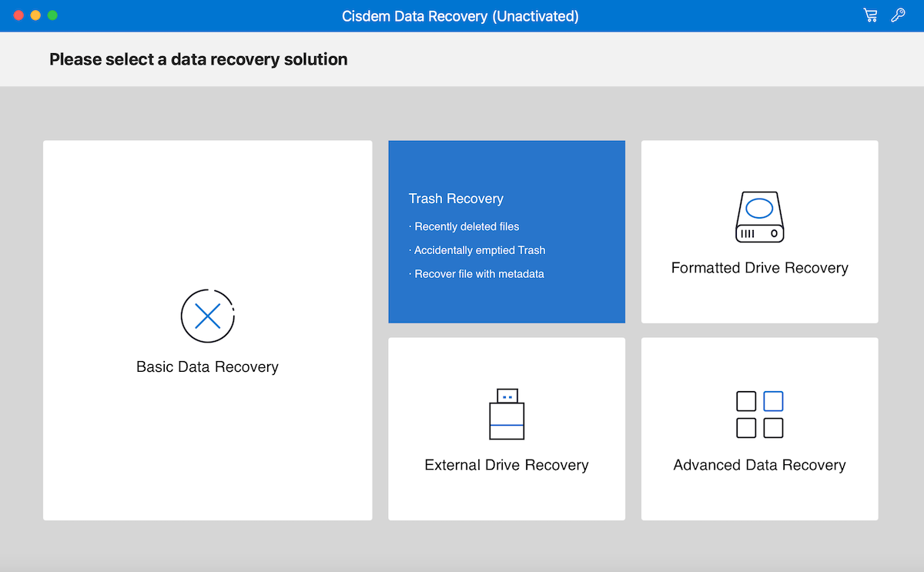Close the window with the red button
The image size is (924, 572).
coord(18,15)
